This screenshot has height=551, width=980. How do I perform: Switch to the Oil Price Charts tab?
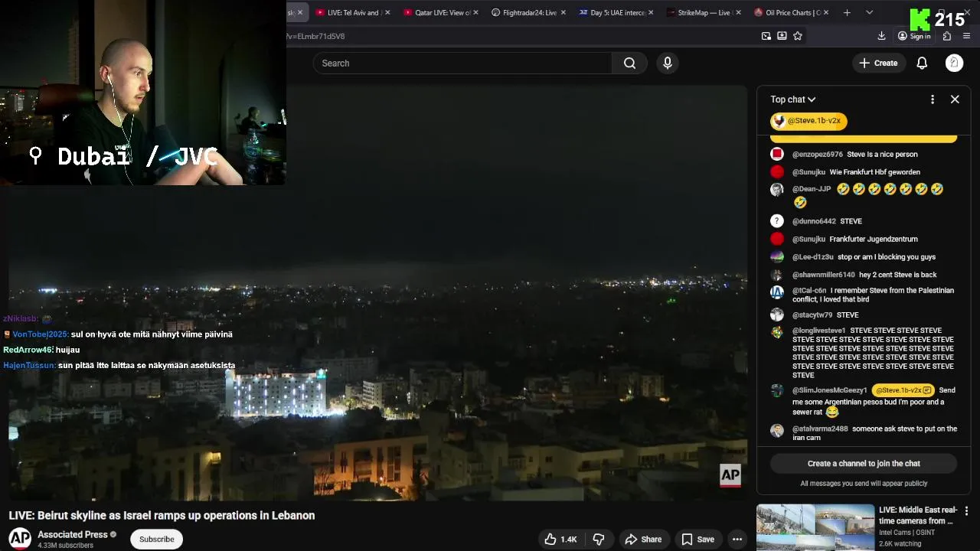click(x=789, y=13)
